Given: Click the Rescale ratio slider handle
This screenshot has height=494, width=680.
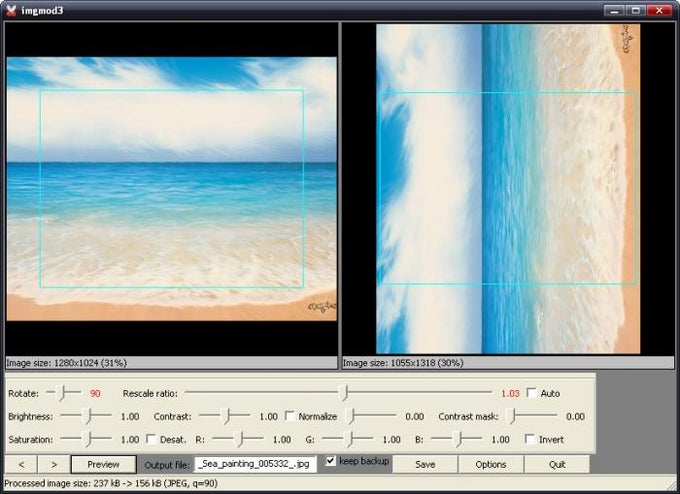Looking at the screenshot, I should click(x=345, y=393).
